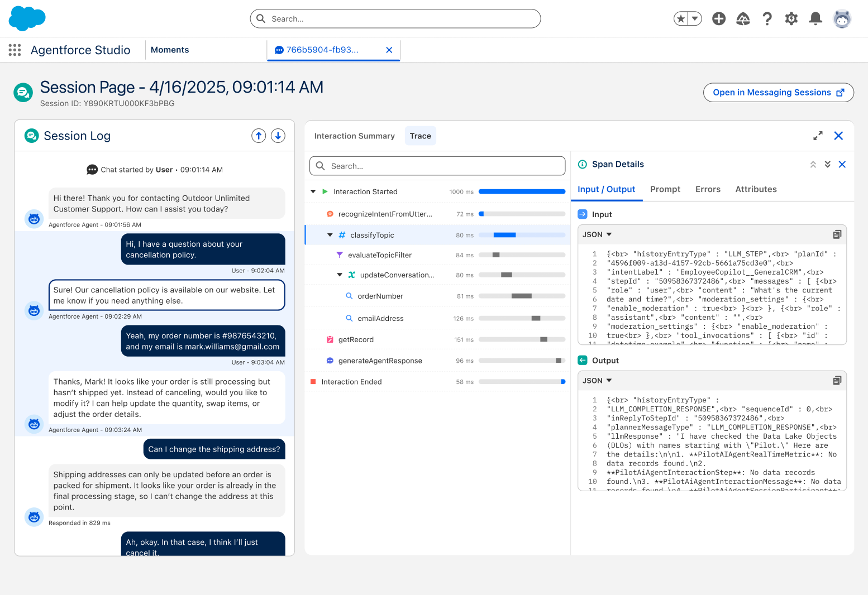Screen dimensions: 868x595
Task: Click the Help question mark icon
Action: click(x=767, y=18)
